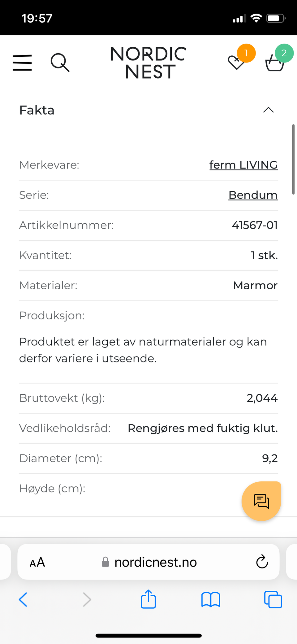297x644 pixels.
Task: Open the chat support bubble
Action: [x=261, y=501]
